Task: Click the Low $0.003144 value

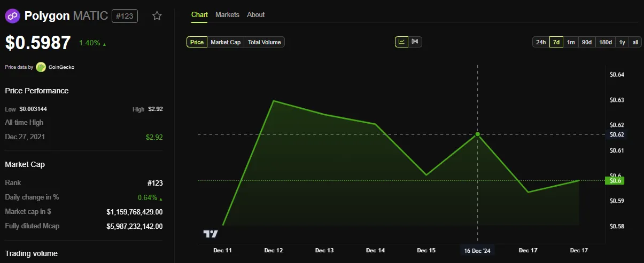Action: pyautogui.click(x=33, y=109)
